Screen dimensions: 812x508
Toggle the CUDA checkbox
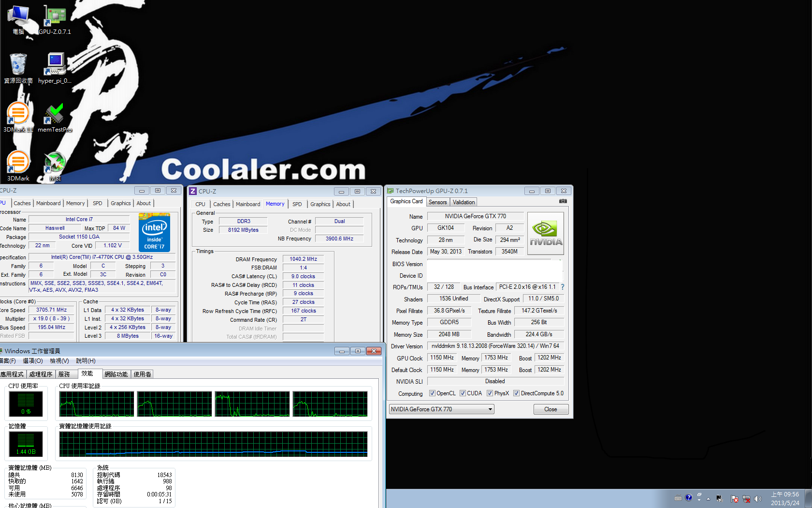(x=463, y=393)
